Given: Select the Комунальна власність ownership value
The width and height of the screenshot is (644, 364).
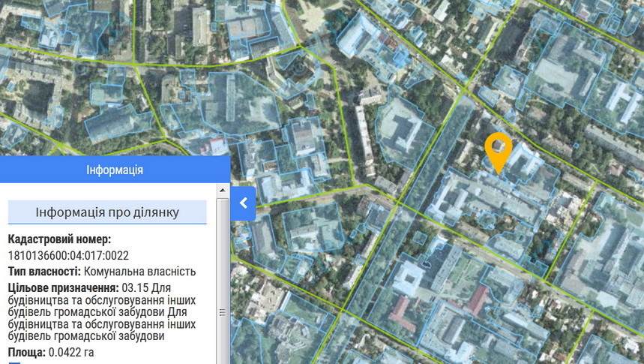Looking at the screenshot, I should click(139, 271).
